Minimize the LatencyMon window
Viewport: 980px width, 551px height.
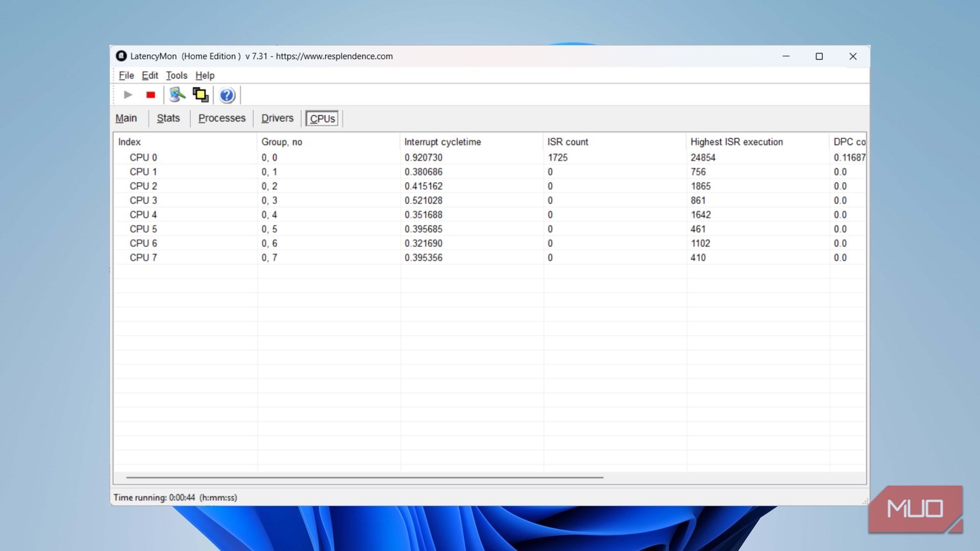[x=786, y=56]
